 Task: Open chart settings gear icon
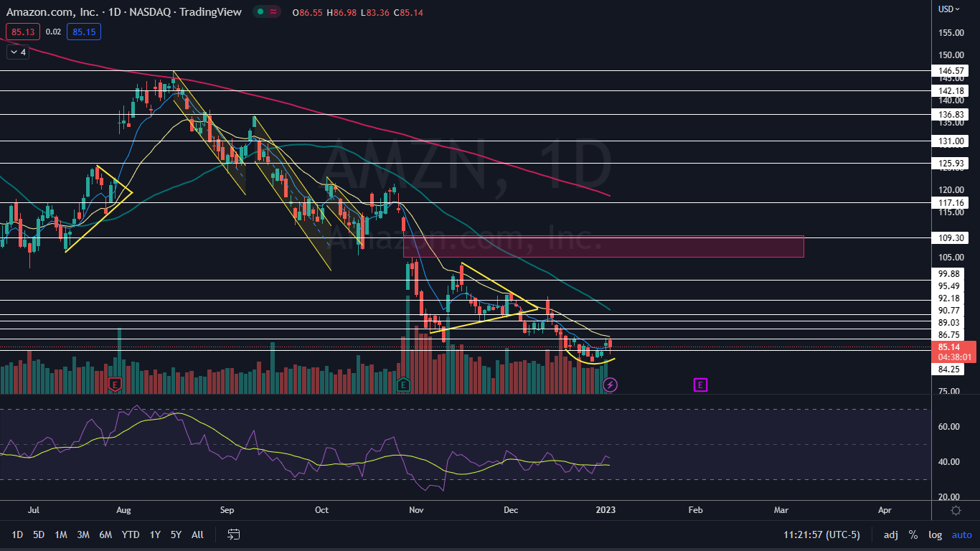point(956,510)
